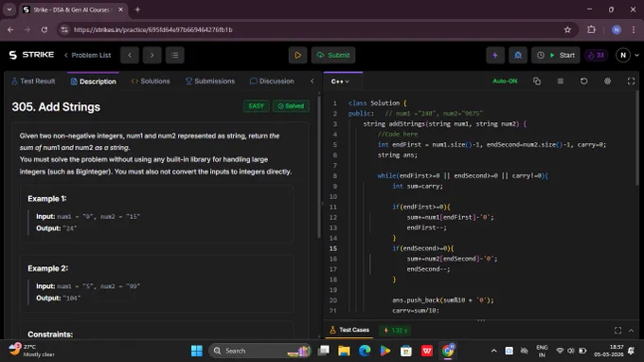Click the site info icon in address bar
This screenshot has width=644, height=362.
tap(64, 29)
